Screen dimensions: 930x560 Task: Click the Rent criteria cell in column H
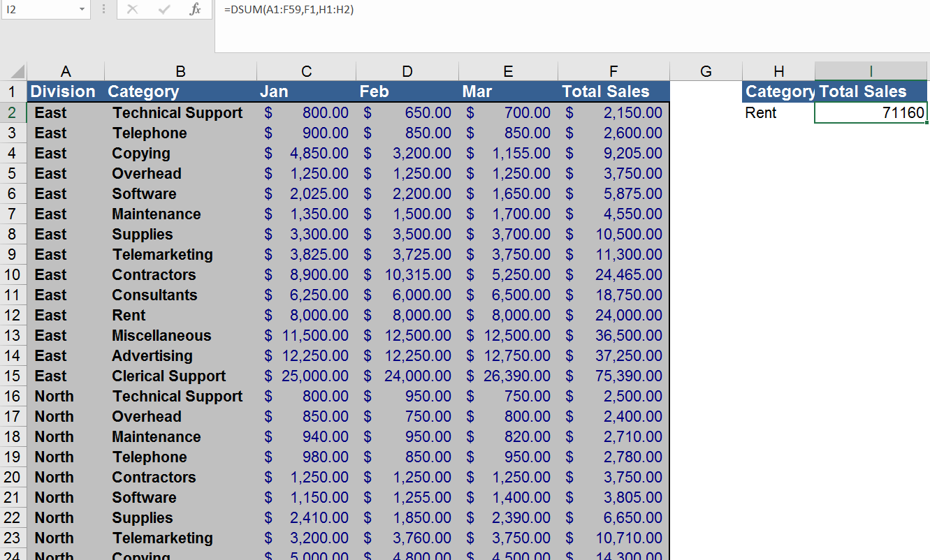tap(778, 113)
